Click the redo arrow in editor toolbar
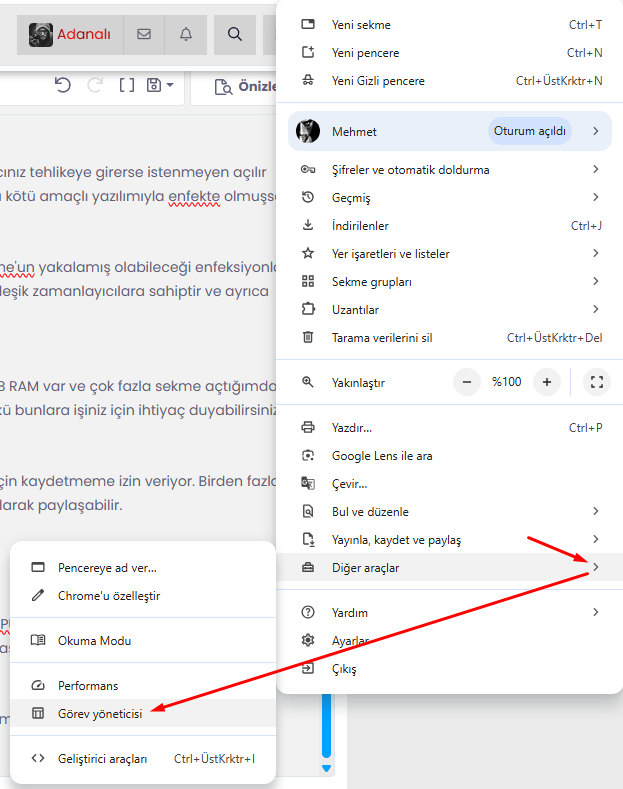This screenshot has height=789, width=623. (94, 86)
